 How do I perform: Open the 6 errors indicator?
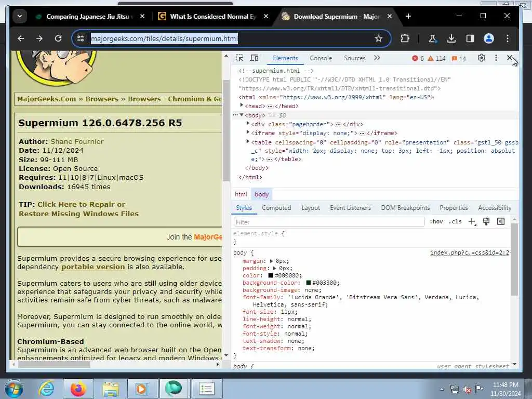[418, 58]
